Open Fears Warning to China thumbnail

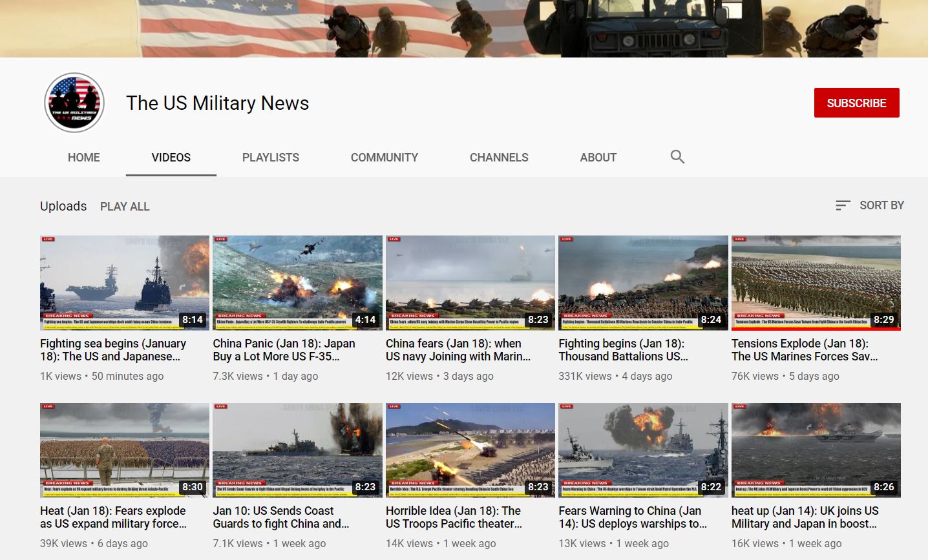(643, 450)
